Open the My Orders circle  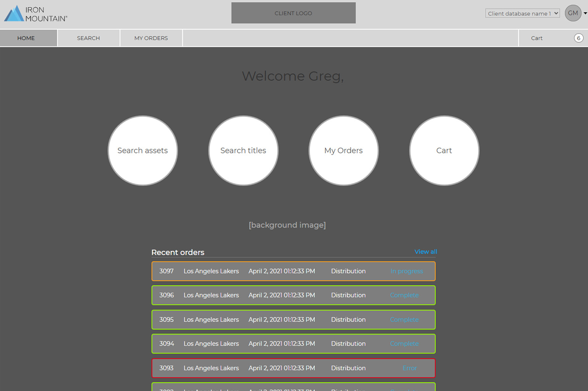coord(343,151)
